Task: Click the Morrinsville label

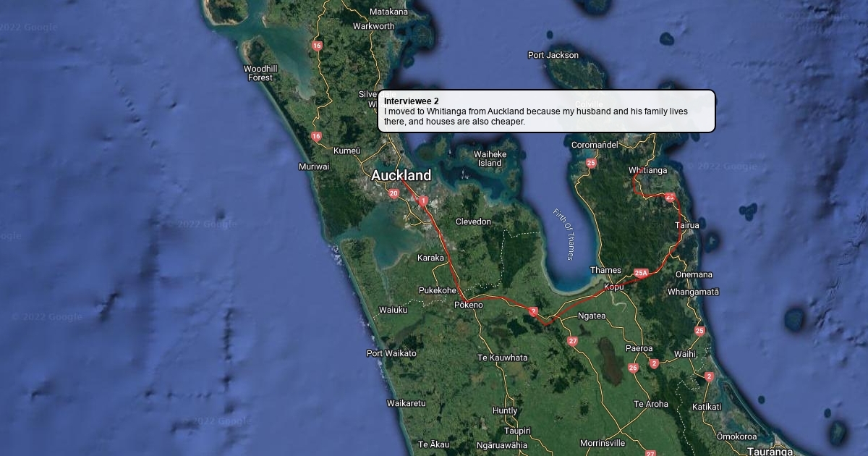Action: point(603,443)
